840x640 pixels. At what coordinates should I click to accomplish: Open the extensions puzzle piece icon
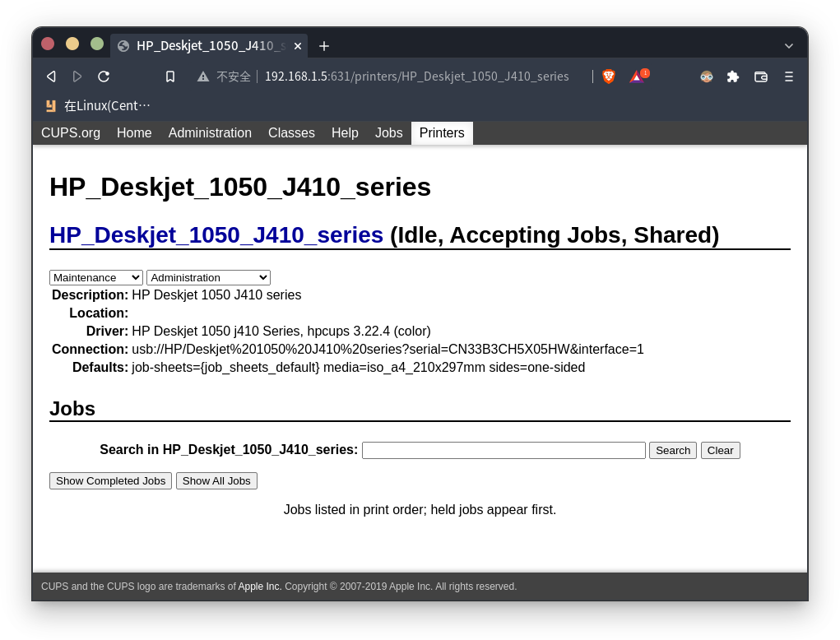tap(733, 77)
